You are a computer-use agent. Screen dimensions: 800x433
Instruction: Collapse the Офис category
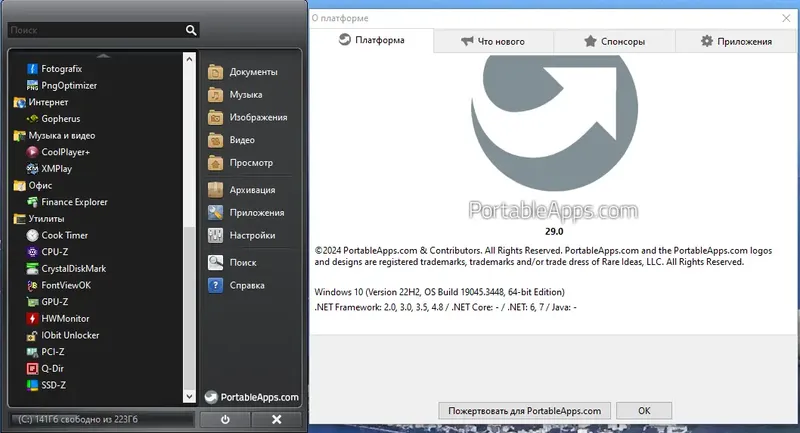[x=33, y=185]
